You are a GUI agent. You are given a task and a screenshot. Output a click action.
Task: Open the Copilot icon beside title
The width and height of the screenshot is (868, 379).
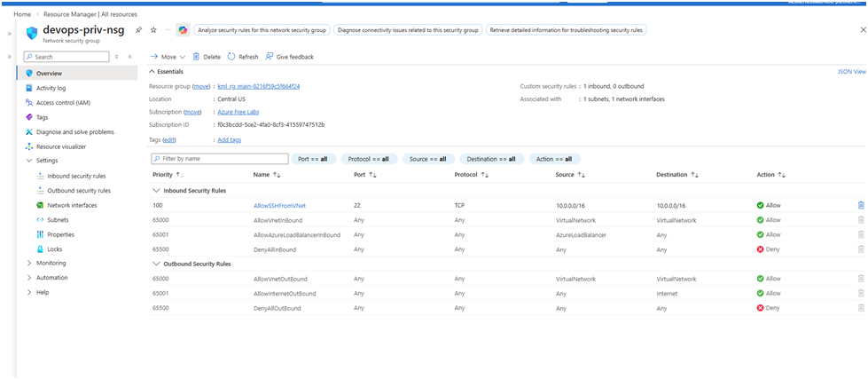(x=183, y=30)
